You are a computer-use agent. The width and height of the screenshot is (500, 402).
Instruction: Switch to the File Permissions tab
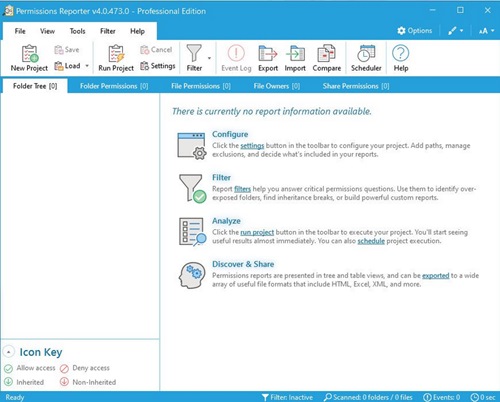201,86
